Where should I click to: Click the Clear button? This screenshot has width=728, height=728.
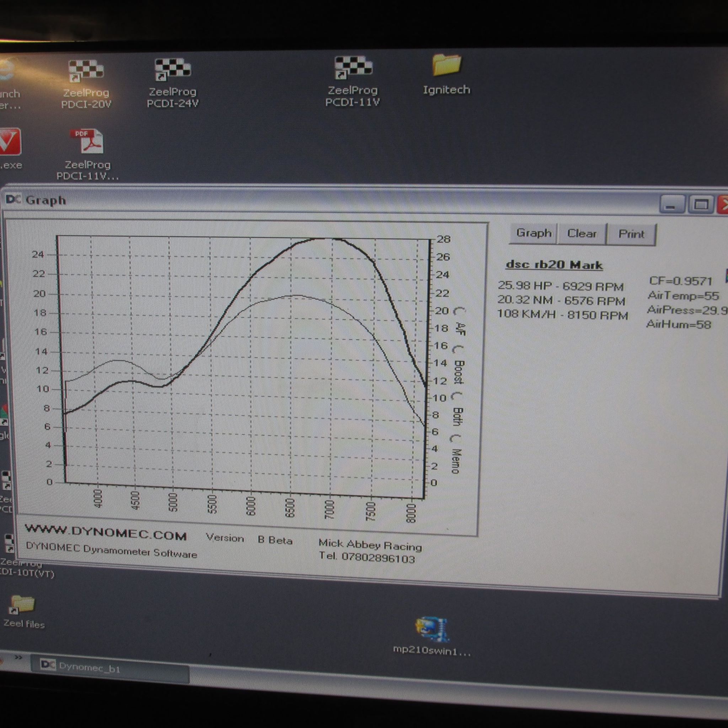click(582, 234)
